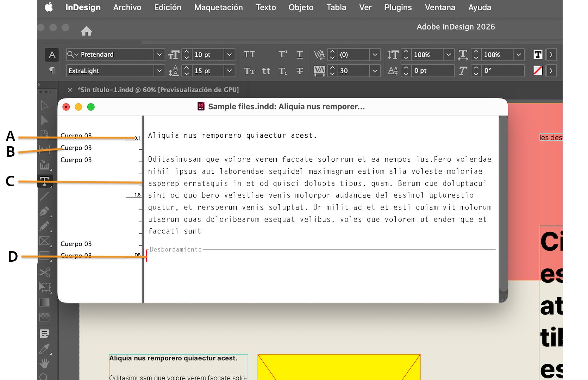Increase the skew angle with stepper
Viewport: 588px width, 380px height.
(476, 68)
